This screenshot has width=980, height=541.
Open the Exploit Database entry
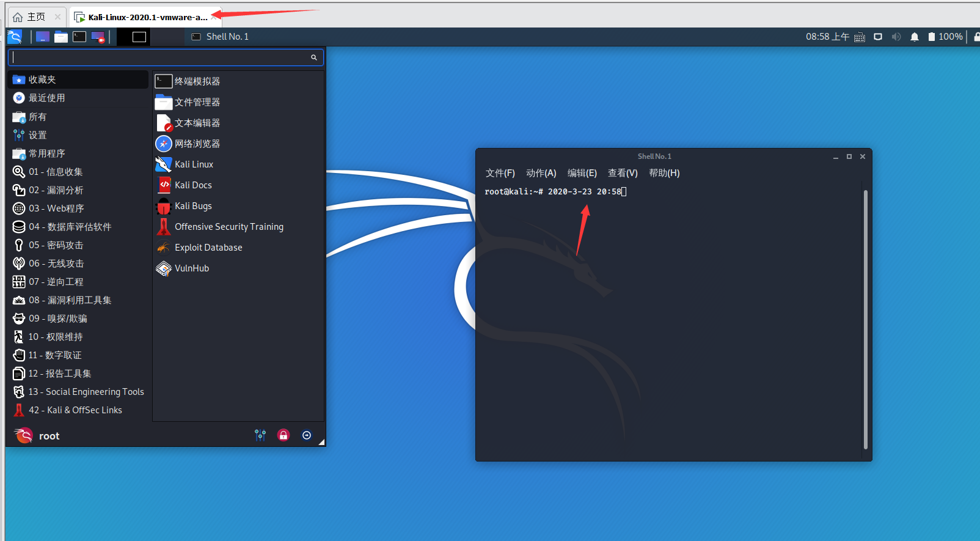238,248
